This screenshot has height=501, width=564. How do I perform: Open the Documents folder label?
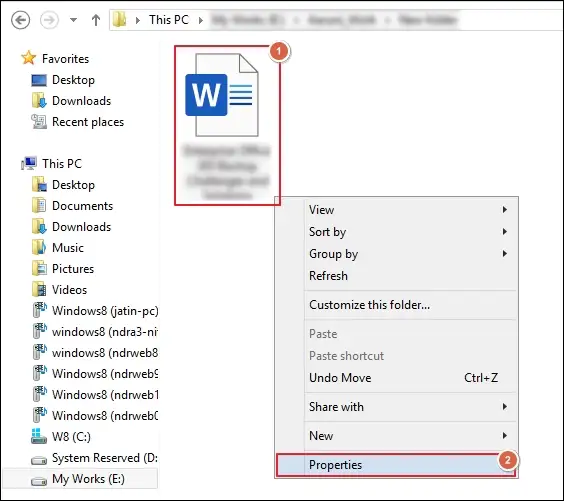pyautogui.click(x=82, y=206)
